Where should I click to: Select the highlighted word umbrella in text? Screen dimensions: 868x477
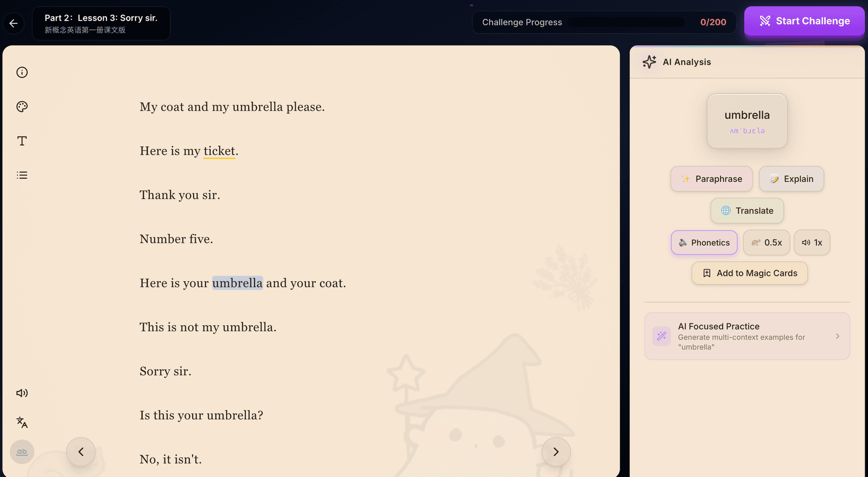(237, 282)
